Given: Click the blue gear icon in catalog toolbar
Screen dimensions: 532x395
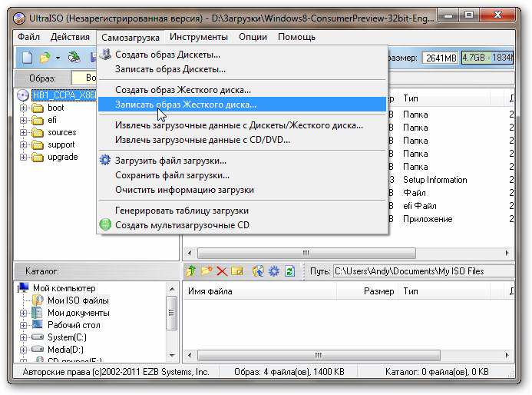Looking at the screenshot, I should (x=273, y=271).
